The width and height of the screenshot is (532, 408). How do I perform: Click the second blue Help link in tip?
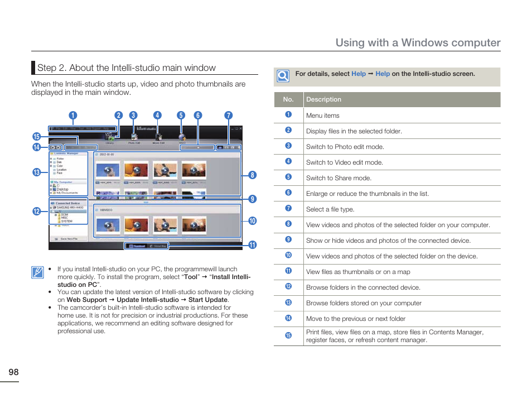pyautogui.click(x=383, y=74)
